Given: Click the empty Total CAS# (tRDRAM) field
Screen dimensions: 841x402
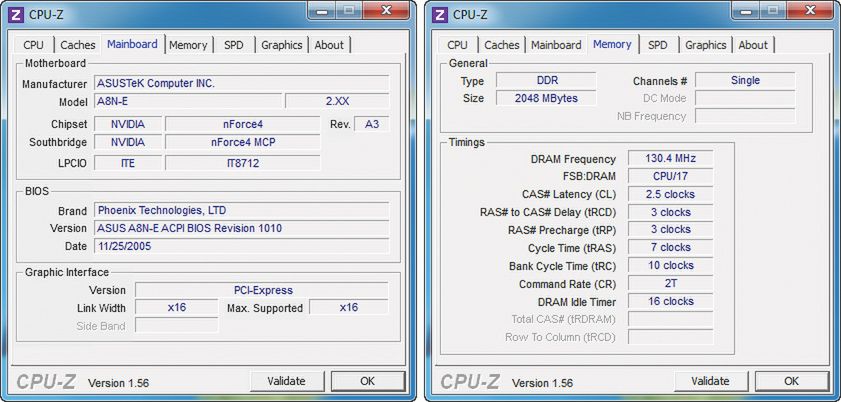Looking at the screenshot, I should point(670,319).
